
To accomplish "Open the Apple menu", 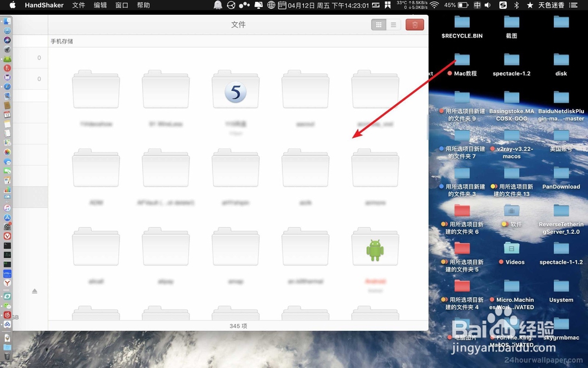I will pyautogui.click(x=12, y=5).
